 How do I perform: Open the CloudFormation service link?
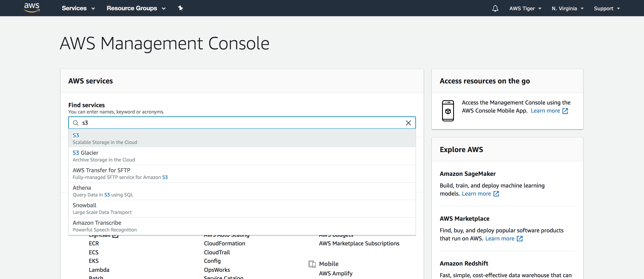pos(225,243)
